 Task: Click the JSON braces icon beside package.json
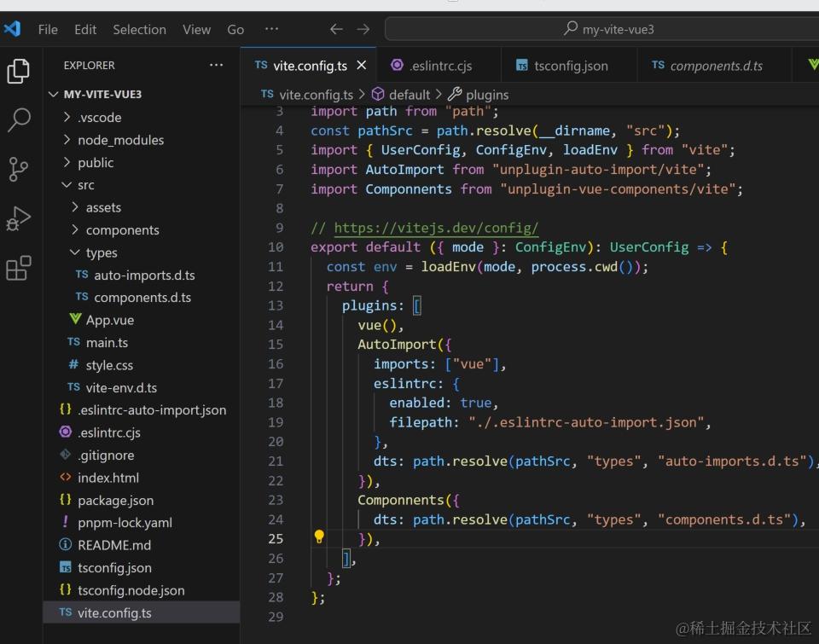pyautogui.click(x=66, y=499)
